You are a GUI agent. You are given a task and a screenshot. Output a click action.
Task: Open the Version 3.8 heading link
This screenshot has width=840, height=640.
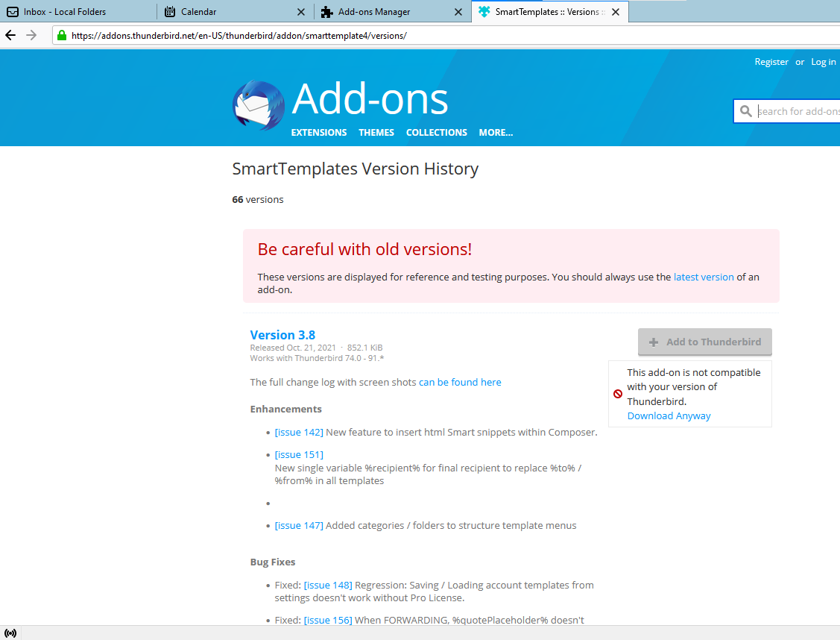pyautogui.click(x=282, y=335)
